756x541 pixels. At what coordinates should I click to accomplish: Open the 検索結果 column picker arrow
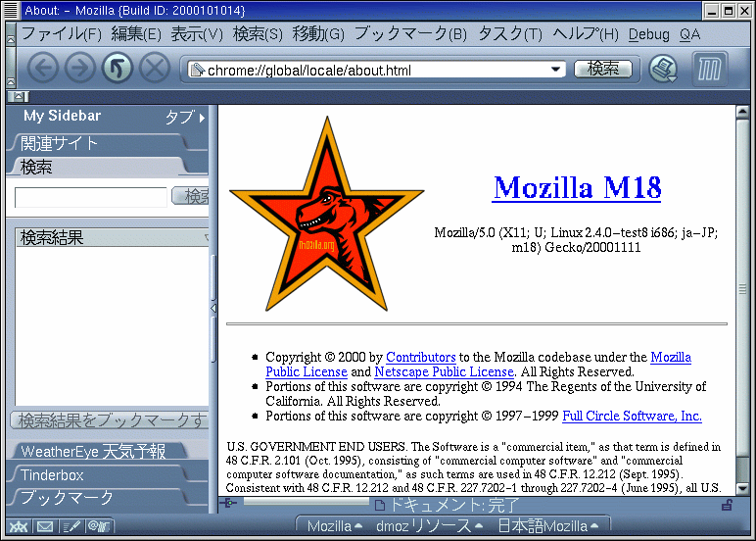point(207,237)
